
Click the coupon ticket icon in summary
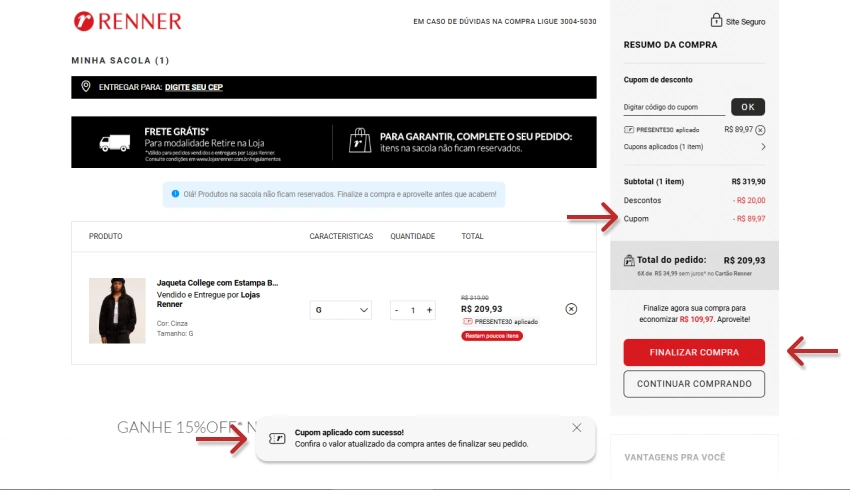(x=628, y=130)
